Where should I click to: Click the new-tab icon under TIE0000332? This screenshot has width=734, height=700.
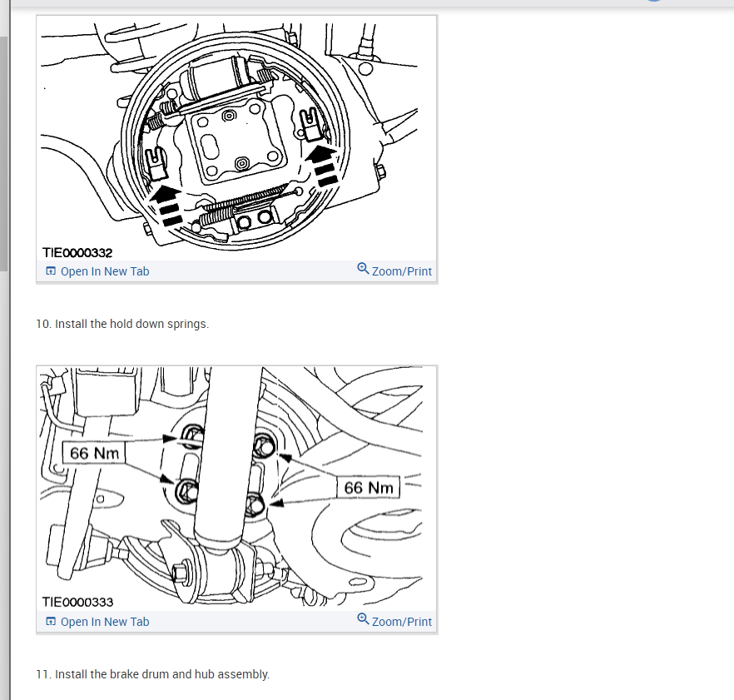51,271
